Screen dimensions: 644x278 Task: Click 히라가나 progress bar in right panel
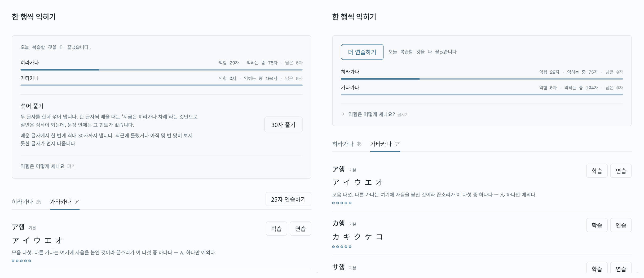click(482, 79)
